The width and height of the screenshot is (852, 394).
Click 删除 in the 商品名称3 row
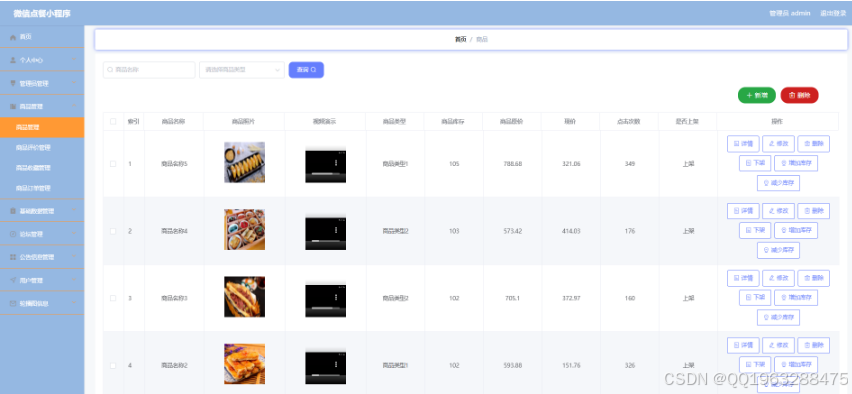[814, 278]
